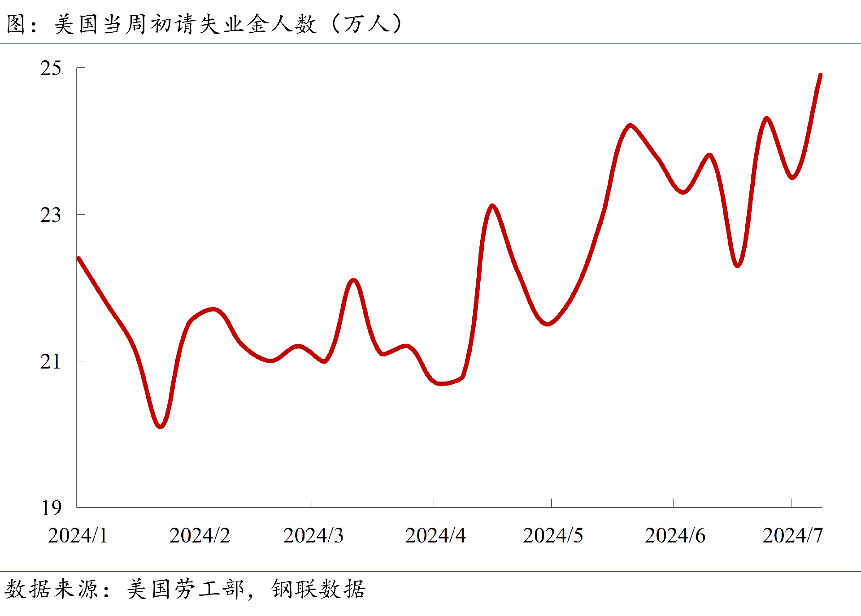Click the mid-June trough on the line

tap(738, 265)
